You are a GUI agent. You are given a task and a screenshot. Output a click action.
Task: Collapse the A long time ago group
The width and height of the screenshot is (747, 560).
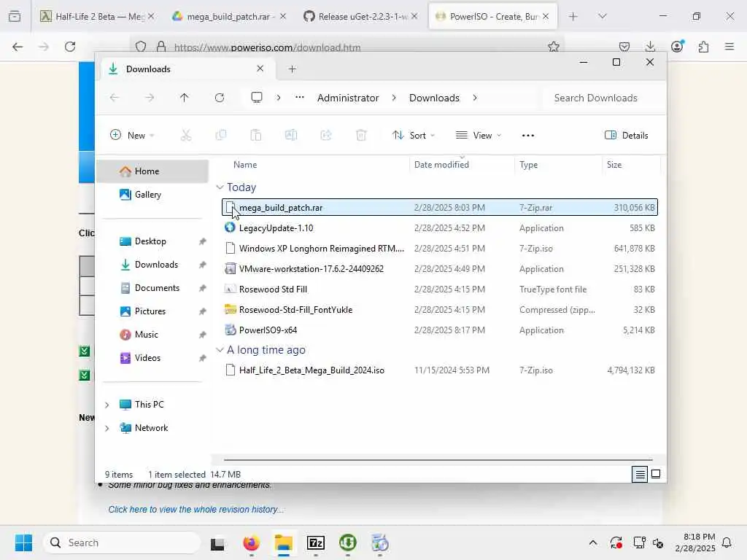pyautogui.click(x=220, y=350)
